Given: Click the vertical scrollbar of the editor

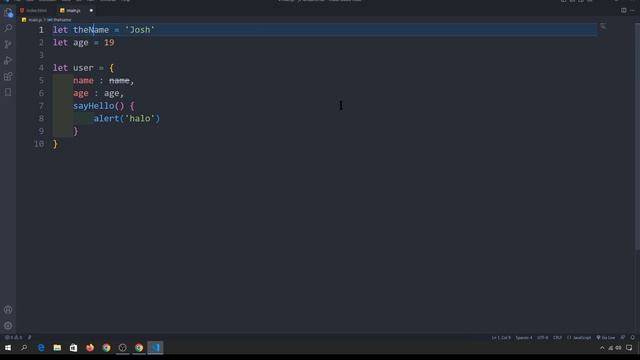Looking at the screenshot, I should click(x=637, y=135).
